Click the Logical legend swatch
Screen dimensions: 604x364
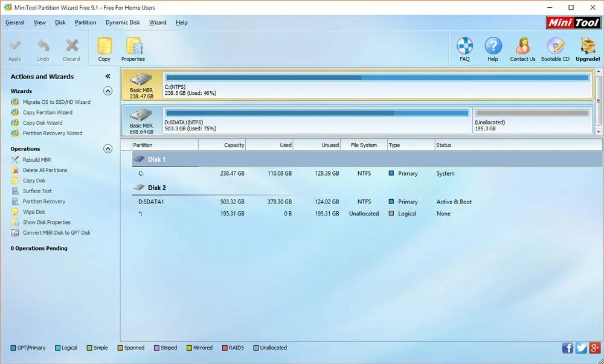pos(58,348)
